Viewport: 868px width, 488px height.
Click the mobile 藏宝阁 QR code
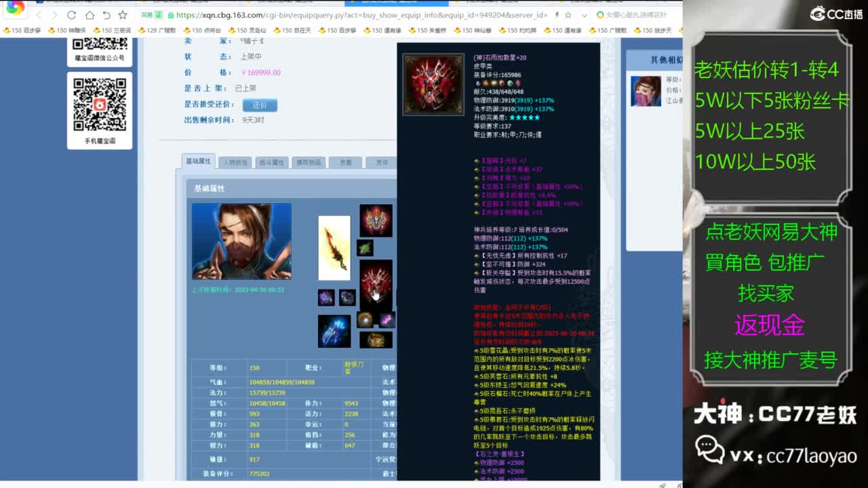tap(100, 104)
